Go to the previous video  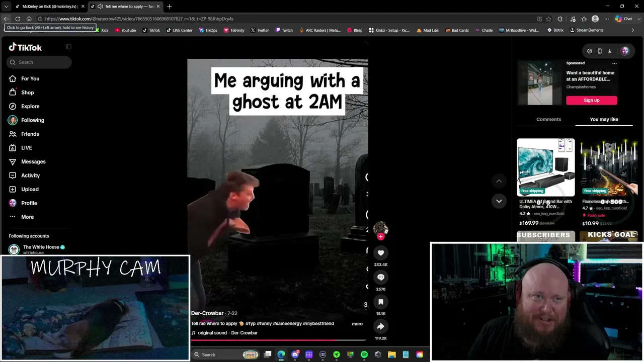[x=499, y=181]
